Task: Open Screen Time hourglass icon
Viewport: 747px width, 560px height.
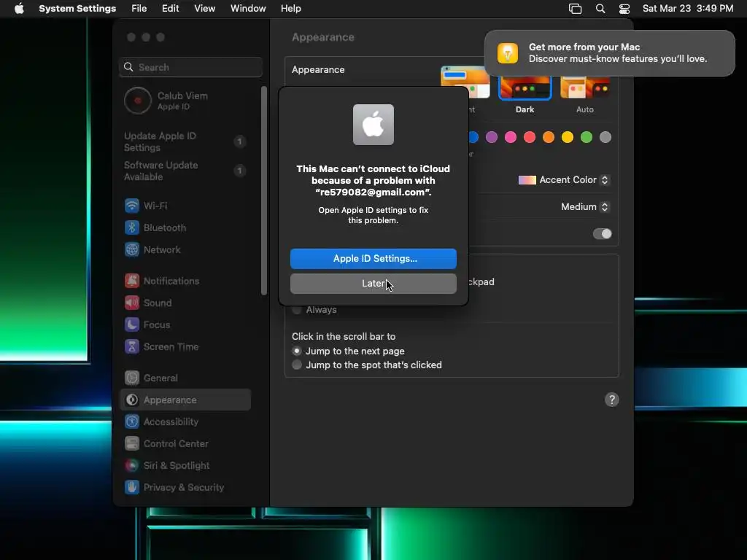Action: coord(132,346)
